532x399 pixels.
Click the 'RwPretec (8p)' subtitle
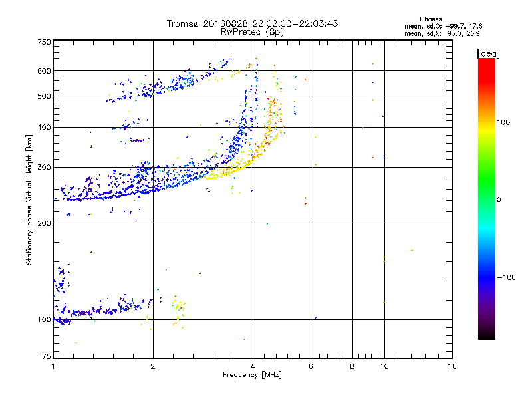(x=252, y=32)
